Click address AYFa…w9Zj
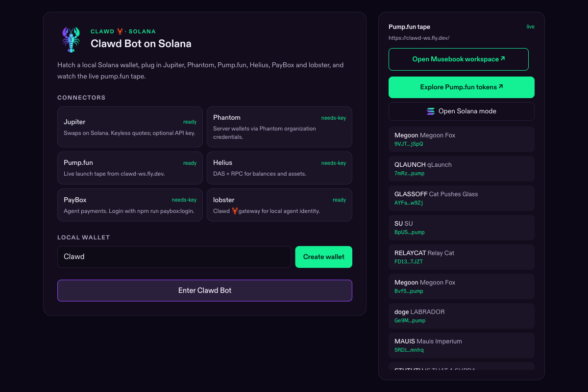 [x=409, y=203]
